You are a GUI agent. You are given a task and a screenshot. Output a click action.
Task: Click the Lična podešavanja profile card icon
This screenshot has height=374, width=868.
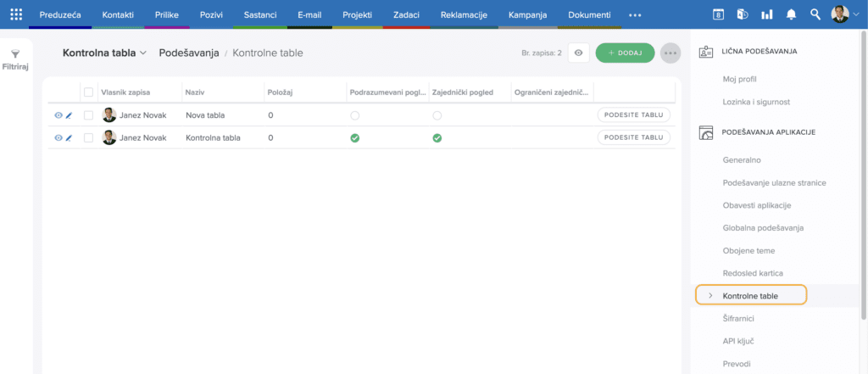[706, 52]
